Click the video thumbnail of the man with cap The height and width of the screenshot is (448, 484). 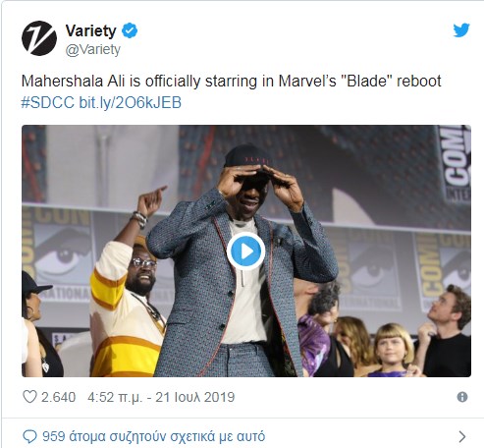[246, 251]
